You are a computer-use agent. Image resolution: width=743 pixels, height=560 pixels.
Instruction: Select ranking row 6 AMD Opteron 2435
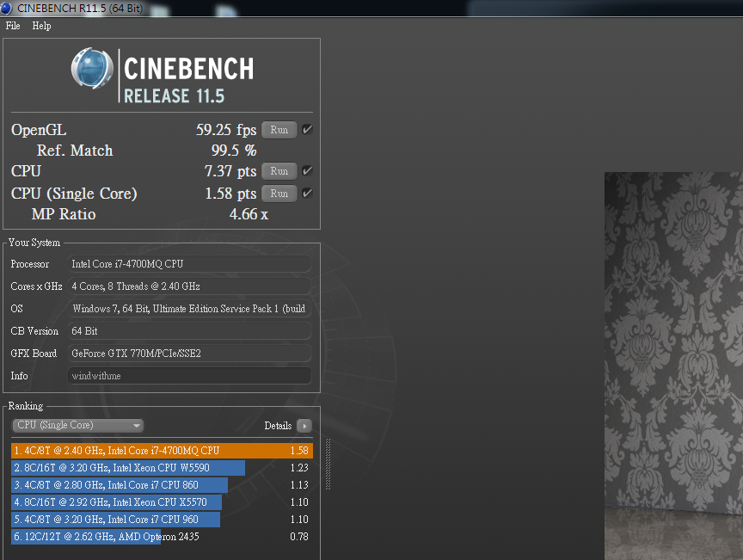tap(162, 537)
